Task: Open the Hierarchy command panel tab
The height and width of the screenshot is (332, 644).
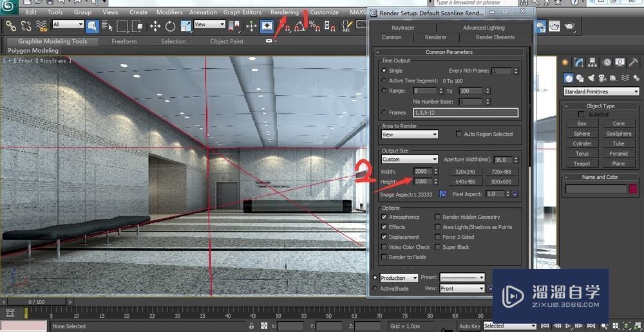Action: (x=592, y=62)
